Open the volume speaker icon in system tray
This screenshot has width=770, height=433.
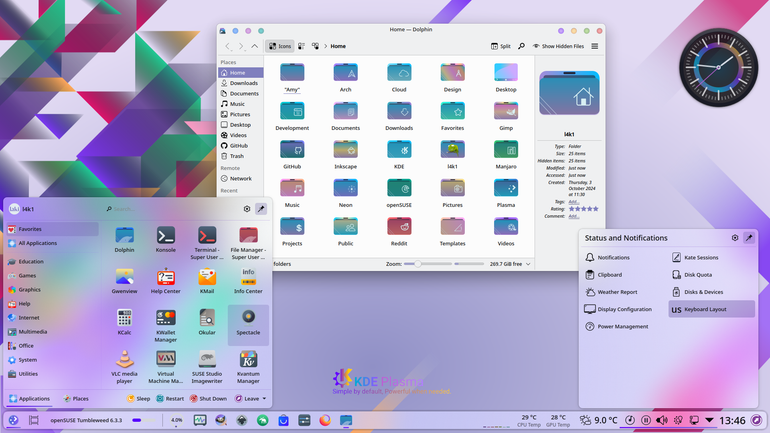[x=662, y=420]
